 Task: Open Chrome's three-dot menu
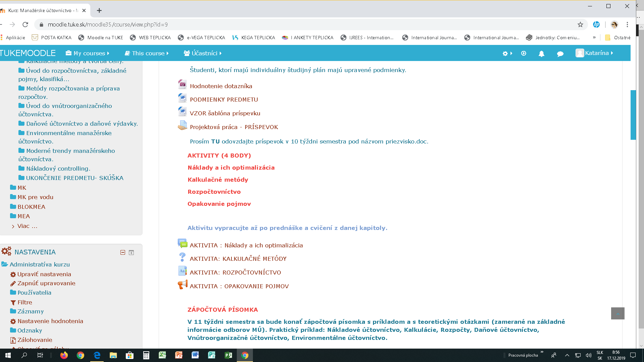(x=627, y=24)
